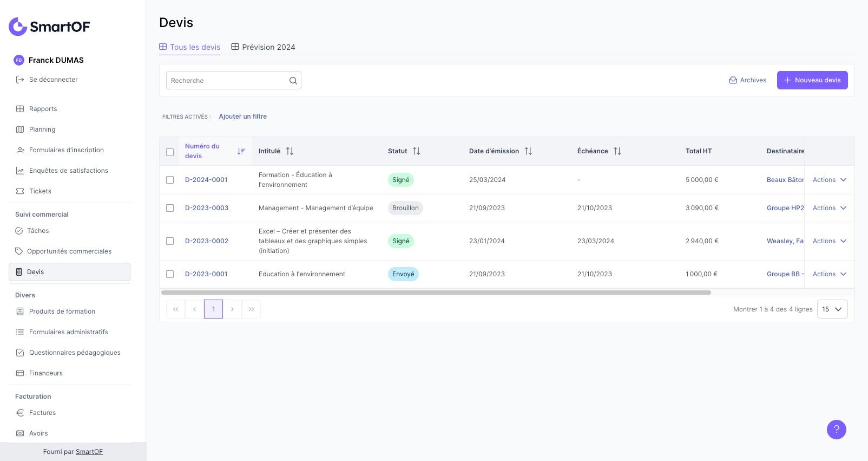
Task: Go to Formulaires d'inscription
Action: tap(66, 150)
